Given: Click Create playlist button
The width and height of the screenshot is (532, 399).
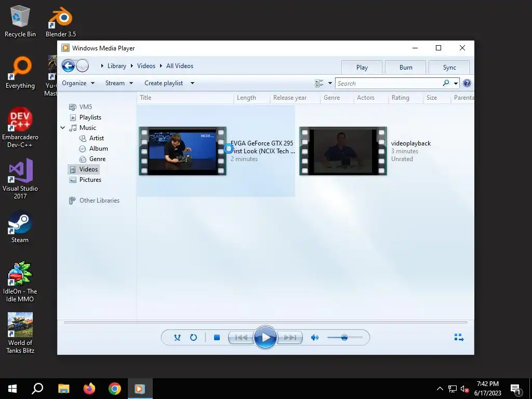Looking at the screenshot, I should (164, 83).
